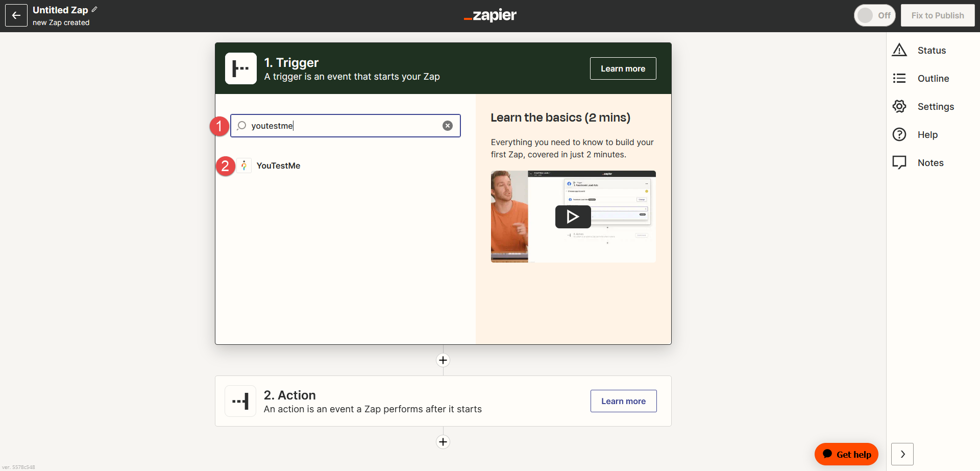The image size is (980, 471).
Task: Select the Outline sidebar label
Action: point(933,78)
